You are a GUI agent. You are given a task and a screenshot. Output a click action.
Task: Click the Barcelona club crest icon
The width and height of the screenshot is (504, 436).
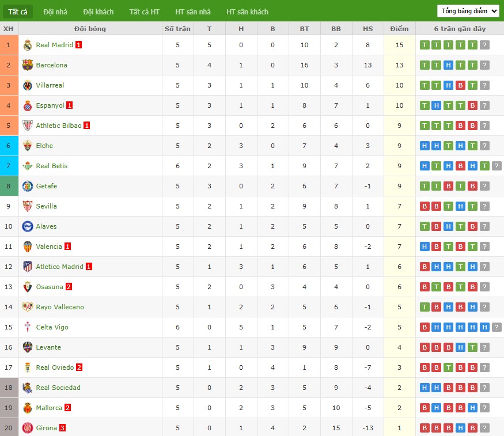pyautogui.click(x=28, y=65)
